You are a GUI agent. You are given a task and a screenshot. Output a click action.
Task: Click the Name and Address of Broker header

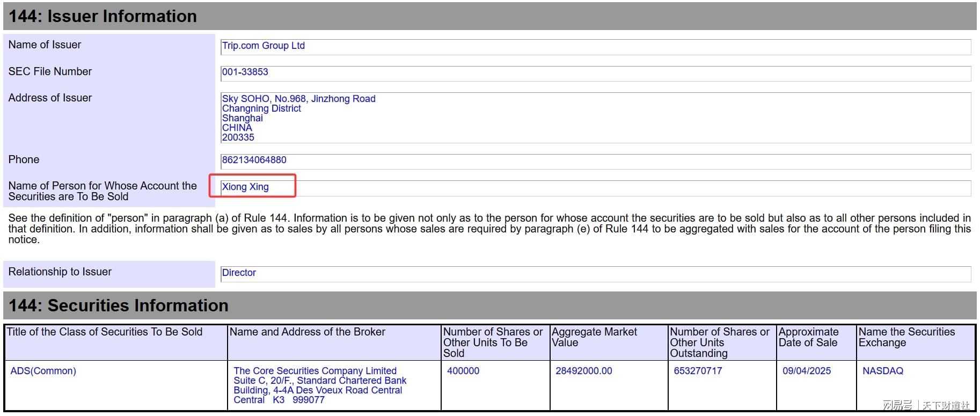[308, 332]
